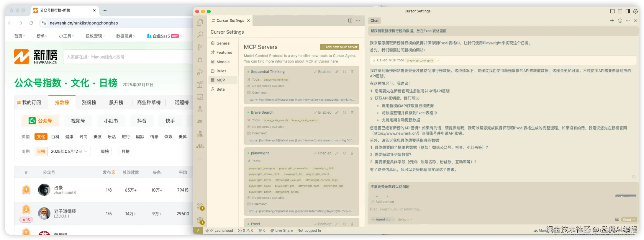This screenshot has width=644, height=240.
Task: Reload the newrank page in the browser
Action: pos(31,23)
